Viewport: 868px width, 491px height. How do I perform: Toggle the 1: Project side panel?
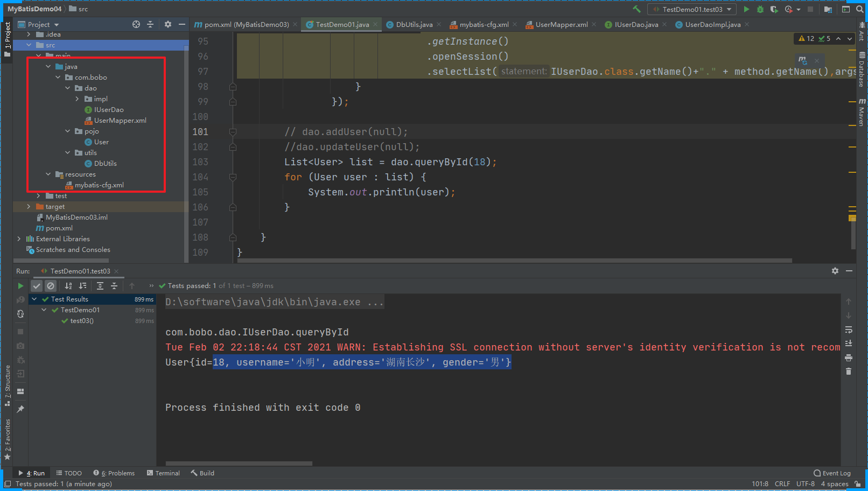pos(7,39)
